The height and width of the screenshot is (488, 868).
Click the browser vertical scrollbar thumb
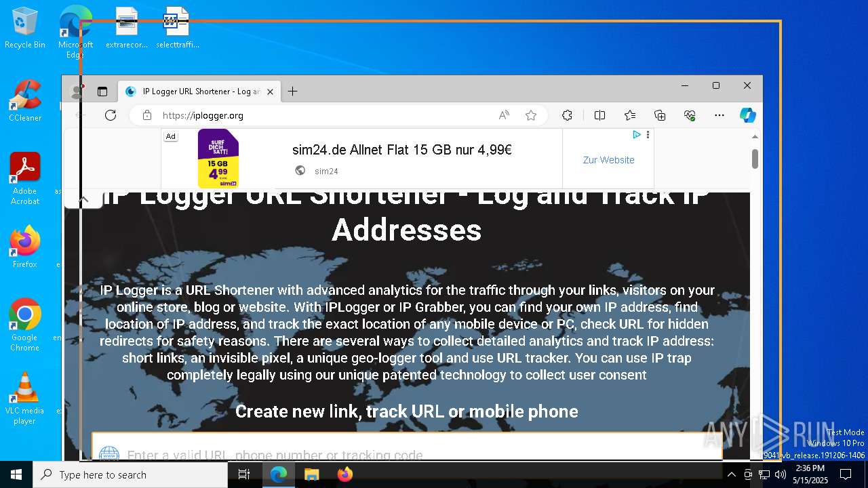coord(755,159)
